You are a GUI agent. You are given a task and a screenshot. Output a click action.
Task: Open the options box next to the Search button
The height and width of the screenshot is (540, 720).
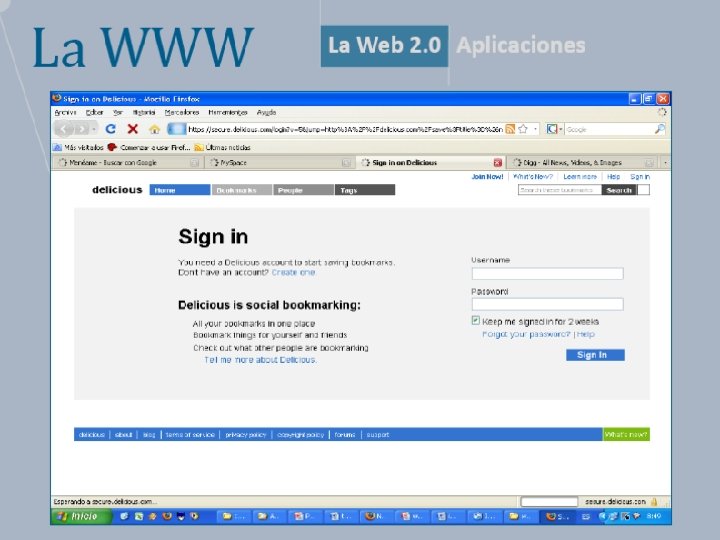coord(644,190)
